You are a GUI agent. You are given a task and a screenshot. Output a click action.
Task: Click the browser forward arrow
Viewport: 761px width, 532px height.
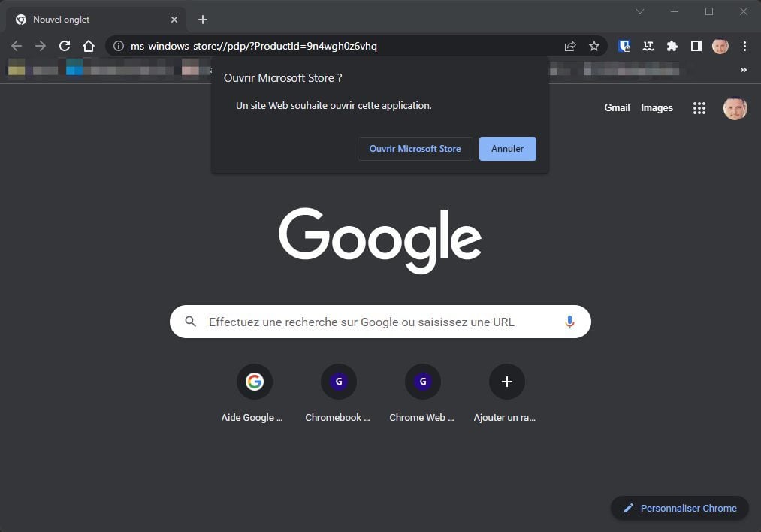coord(41,46)
